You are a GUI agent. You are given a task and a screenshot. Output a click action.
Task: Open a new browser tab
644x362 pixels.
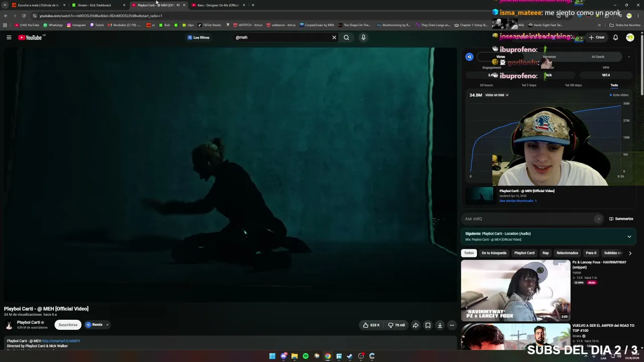pyautogui.click(x=253, y=5)
